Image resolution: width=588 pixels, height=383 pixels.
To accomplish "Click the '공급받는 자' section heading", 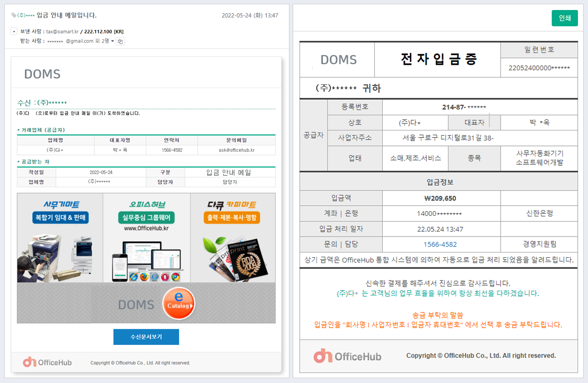I will tap(34, 162).
